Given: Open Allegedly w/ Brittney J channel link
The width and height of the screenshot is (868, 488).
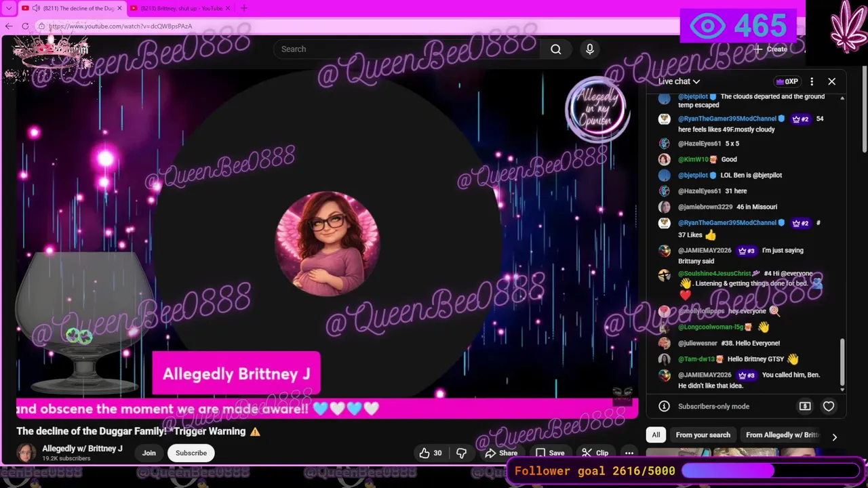Looking at the screenshot, I should pyautogui.click(x=82, y=449).
